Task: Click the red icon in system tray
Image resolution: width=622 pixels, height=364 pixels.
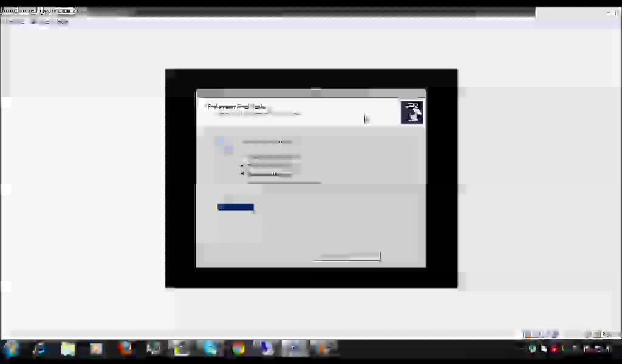Action: pos(553,348)
